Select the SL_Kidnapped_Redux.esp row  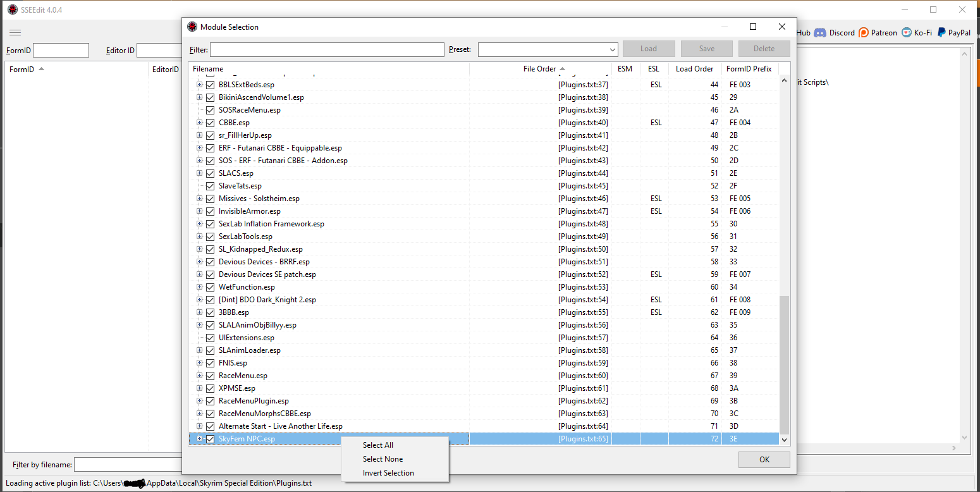484,249
